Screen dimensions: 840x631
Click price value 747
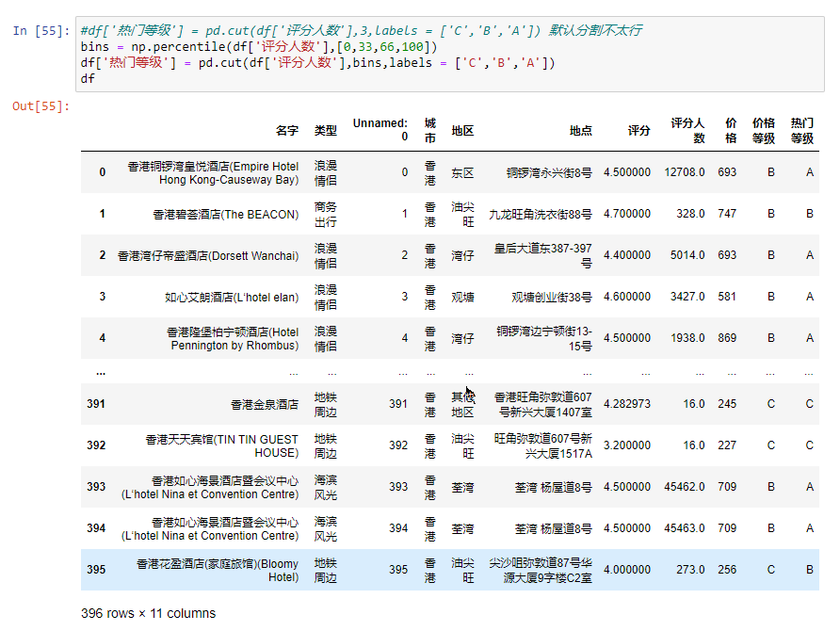728,214
